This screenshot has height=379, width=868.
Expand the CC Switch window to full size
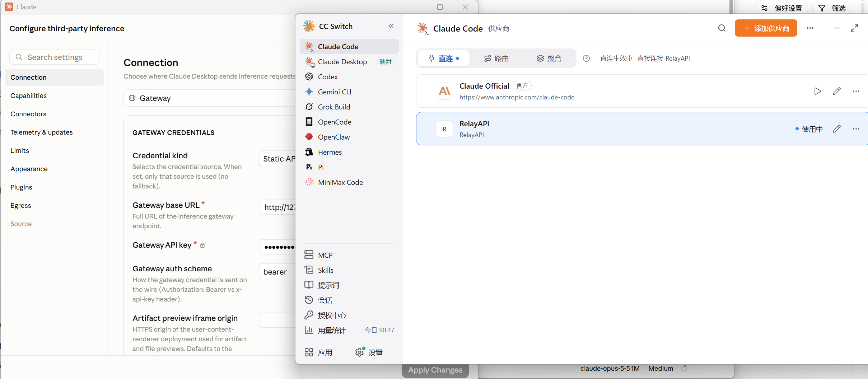pos(854,28)
